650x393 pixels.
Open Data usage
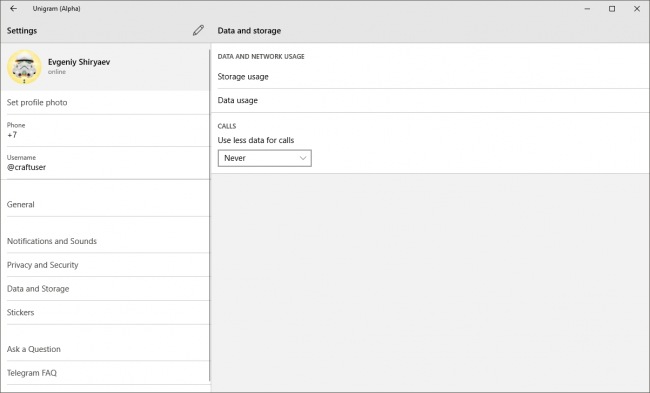click(x=430, y=100)
